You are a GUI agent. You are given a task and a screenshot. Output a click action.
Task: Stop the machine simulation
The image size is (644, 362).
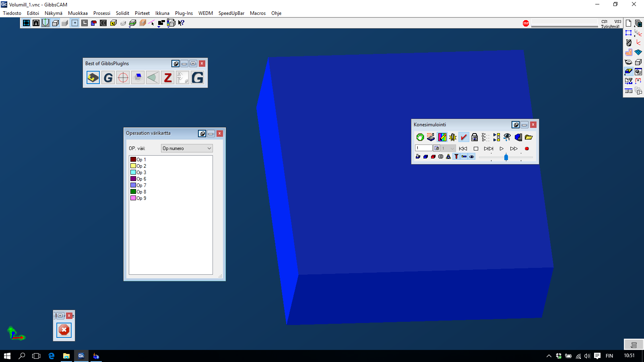click(476, 148)
